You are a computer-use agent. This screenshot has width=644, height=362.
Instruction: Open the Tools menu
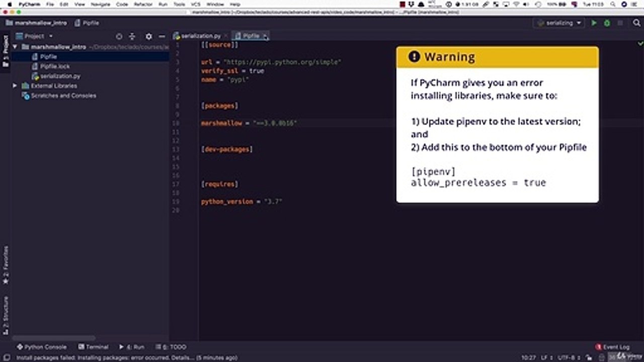click(x=179, y=4)
